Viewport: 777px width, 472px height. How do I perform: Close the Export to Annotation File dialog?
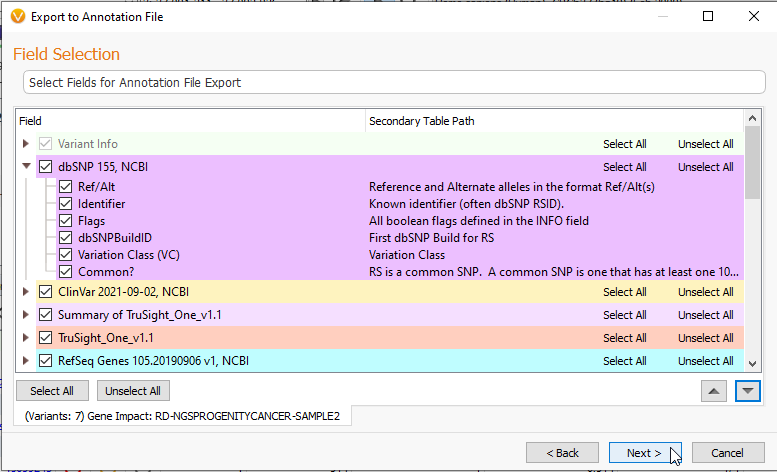pyautogui.click(x=754, y=16)
